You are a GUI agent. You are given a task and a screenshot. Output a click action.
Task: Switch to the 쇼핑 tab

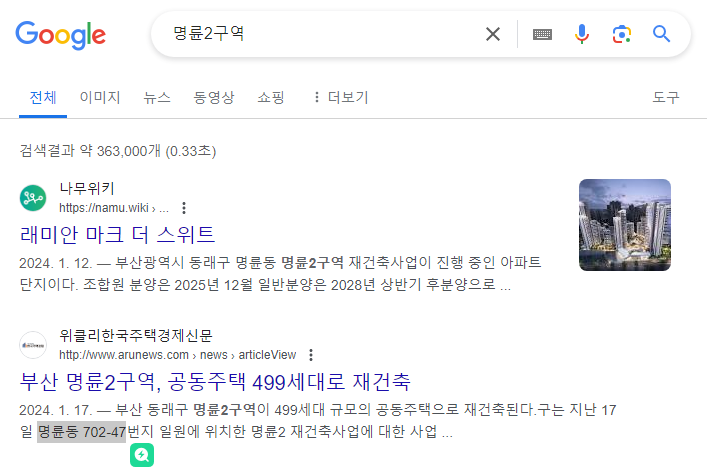click(x=271, y=97)
